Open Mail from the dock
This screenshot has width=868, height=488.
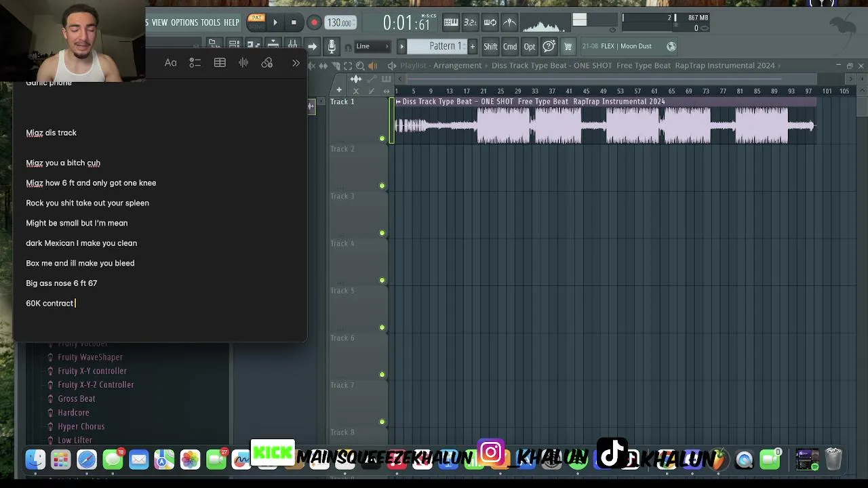(138, 460)
